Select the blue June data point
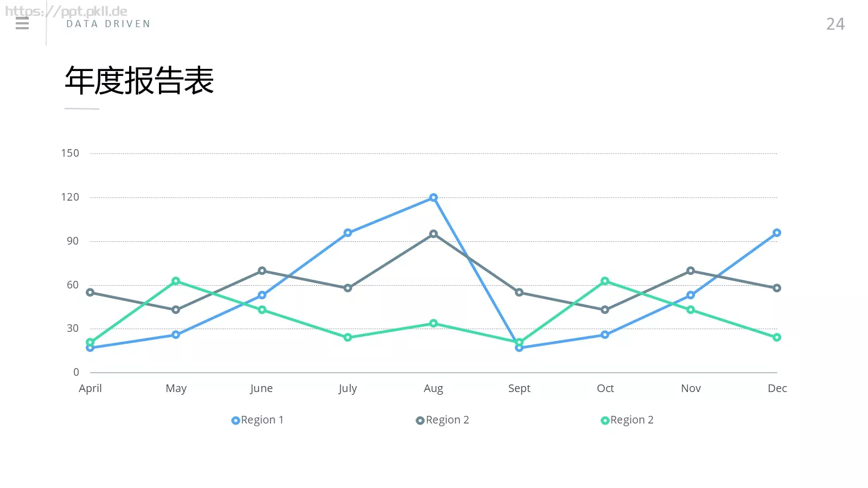 pos(262,295)
